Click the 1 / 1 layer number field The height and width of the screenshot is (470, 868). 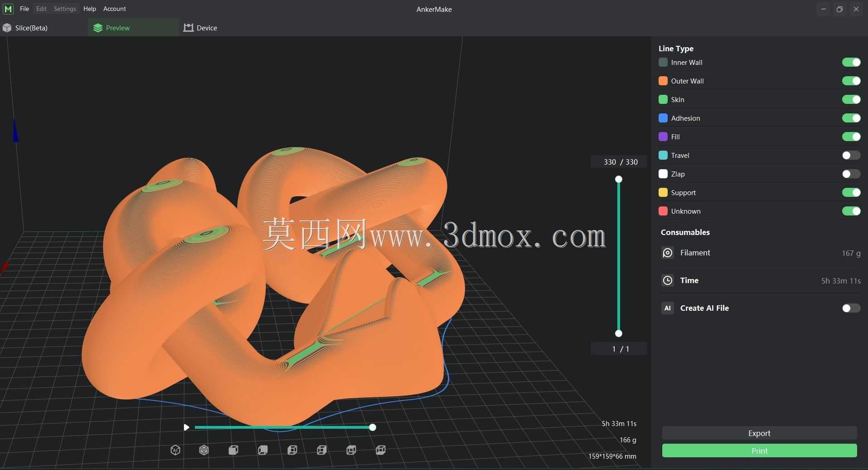tap(619, 349)
